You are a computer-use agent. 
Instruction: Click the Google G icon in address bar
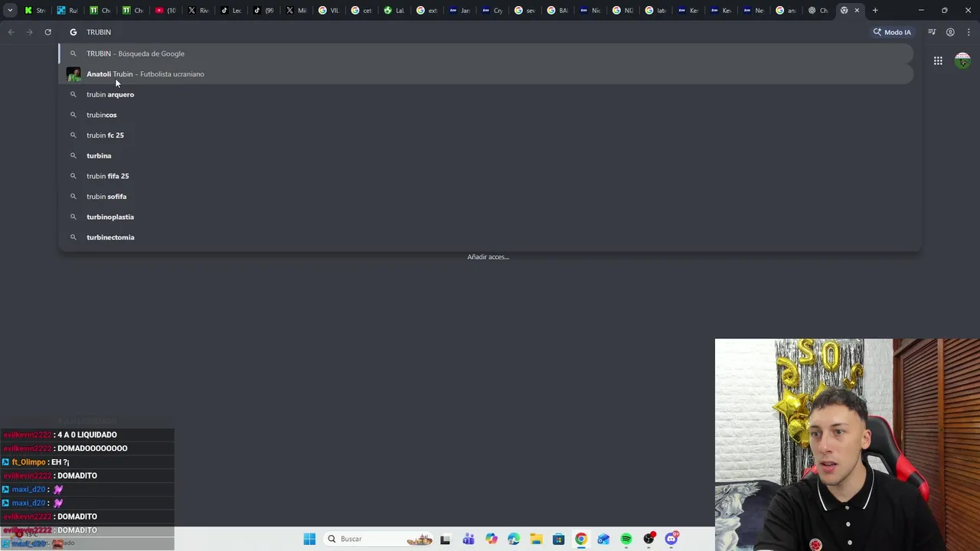[x=73, y=32]
